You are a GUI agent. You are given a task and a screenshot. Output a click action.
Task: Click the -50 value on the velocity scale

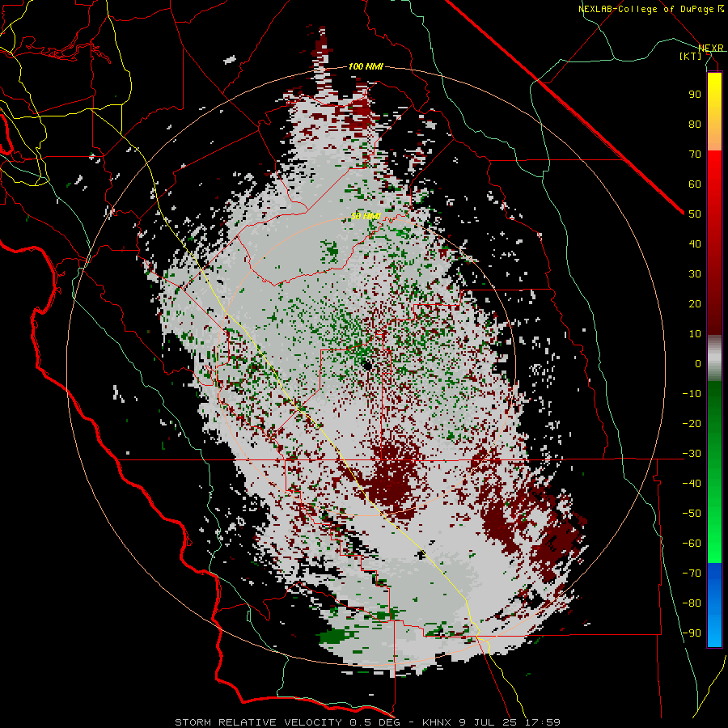point(692,514)
